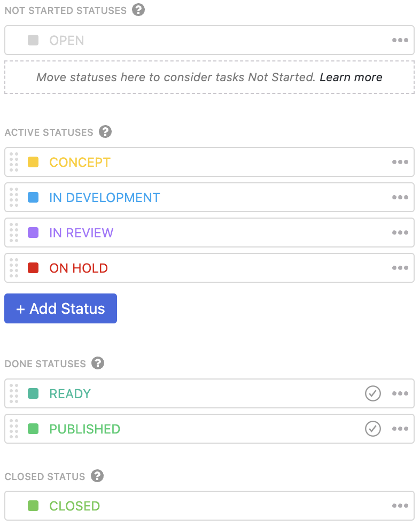Toggle the checkmark circle on READY

(372, 393)
